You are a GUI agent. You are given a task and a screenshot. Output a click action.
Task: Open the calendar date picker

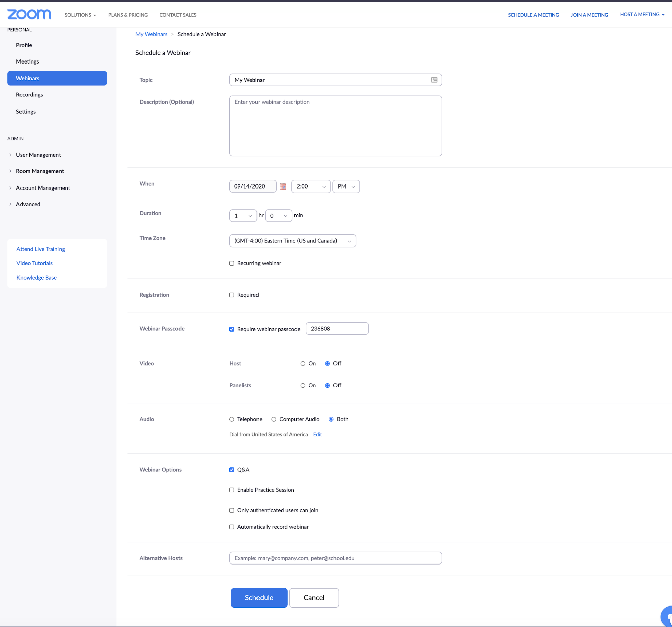283,186
